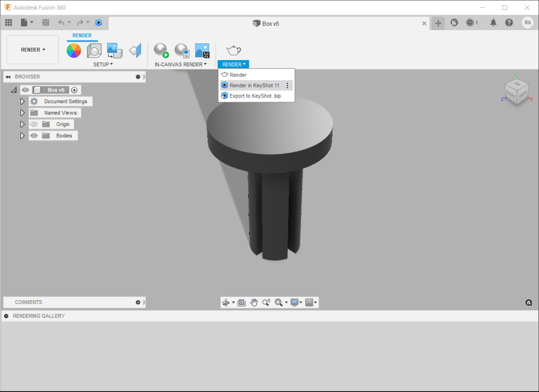539x392 pixels.
Task: Expand the Named Views folder
Action: click(22, 113)
